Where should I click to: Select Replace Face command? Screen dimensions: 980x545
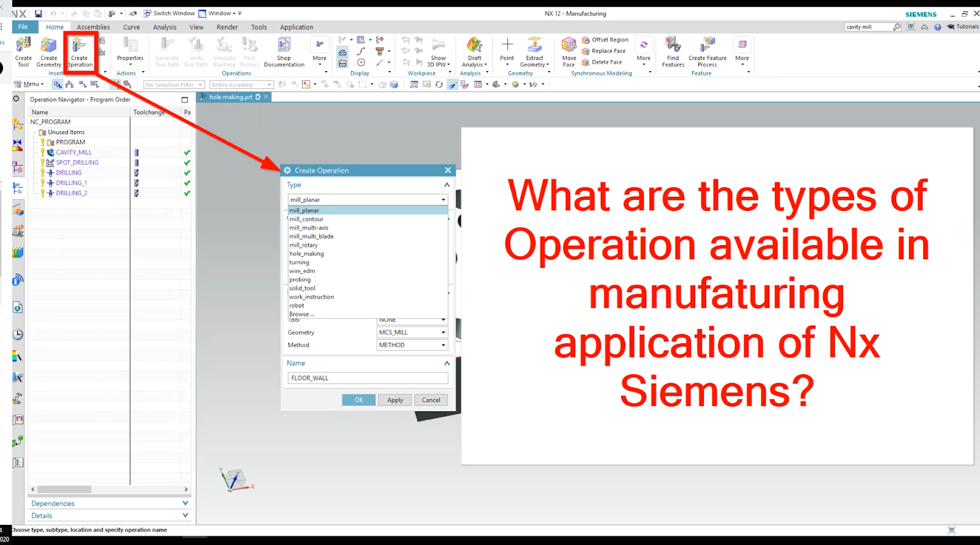[604, 51]
